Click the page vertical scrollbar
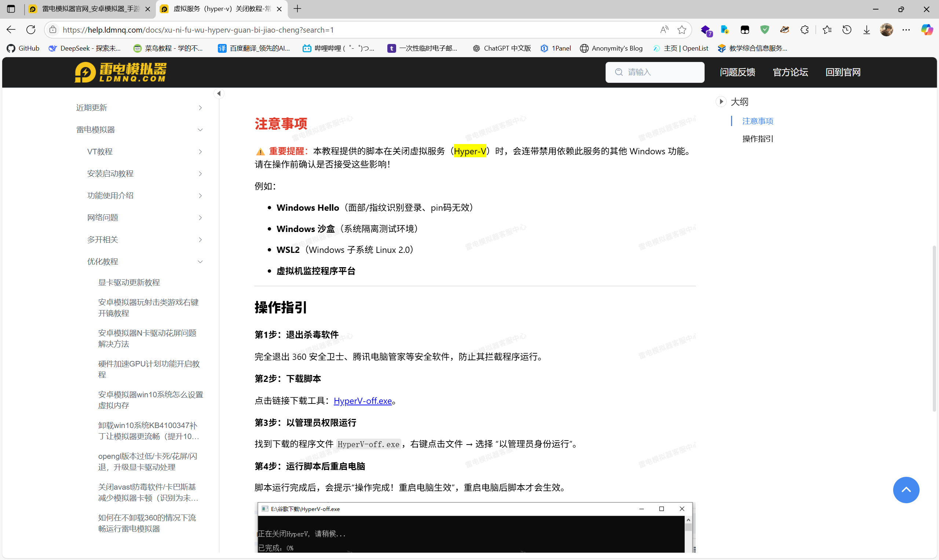Screen dimensions: 939x560 point(934,328)
